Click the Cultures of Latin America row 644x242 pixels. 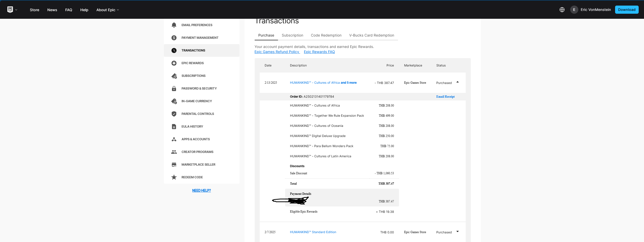click(342, 156)
